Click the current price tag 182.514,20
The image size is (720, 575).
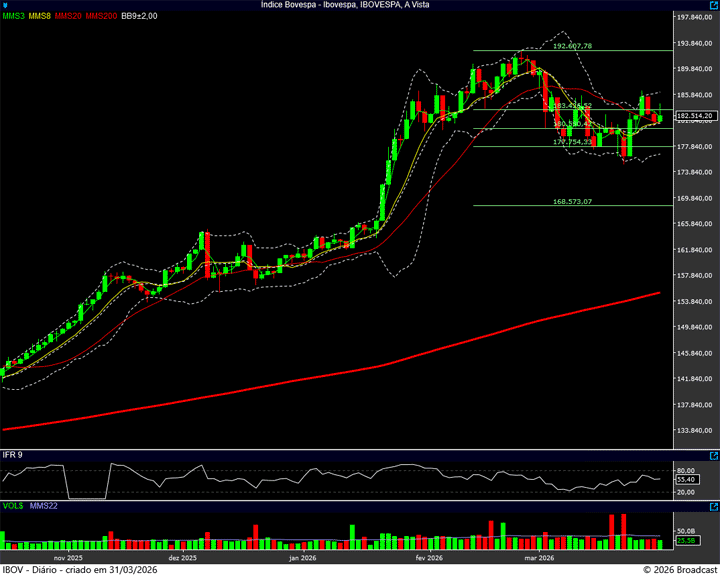[695, 116]
